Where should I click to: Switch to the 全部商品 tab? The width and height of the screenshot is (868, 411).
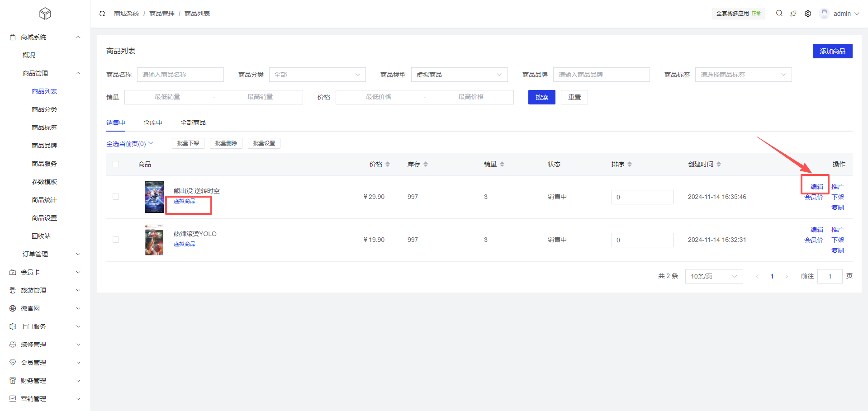coord(193,123)
